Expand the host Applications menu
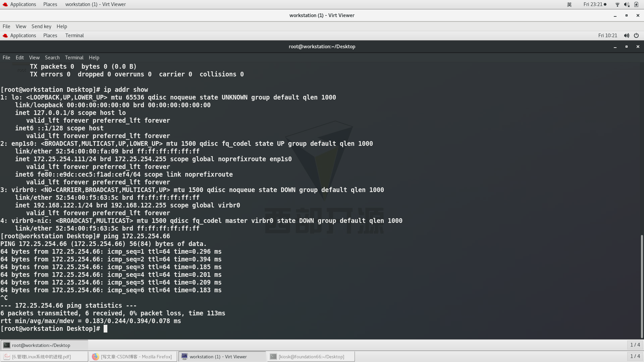644x362 pixels. tap(23, 4)
